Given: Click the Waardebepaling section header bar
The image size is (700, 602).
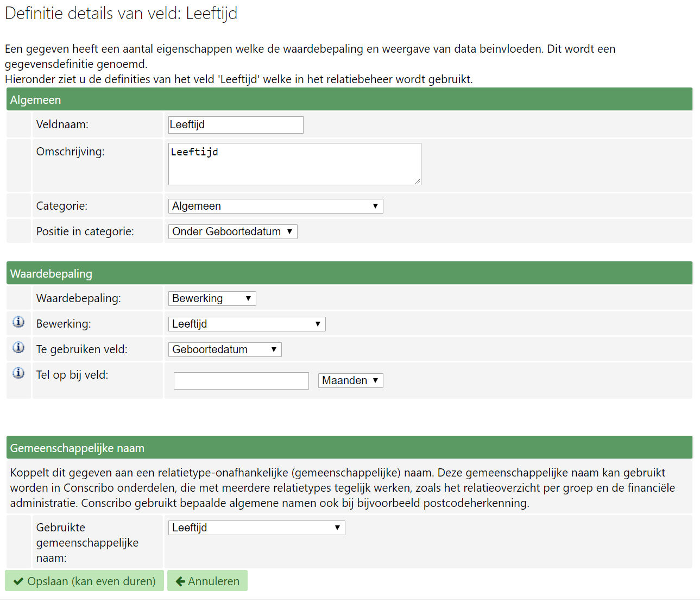Looking at the screenshot, I should (x=349, y=274).
